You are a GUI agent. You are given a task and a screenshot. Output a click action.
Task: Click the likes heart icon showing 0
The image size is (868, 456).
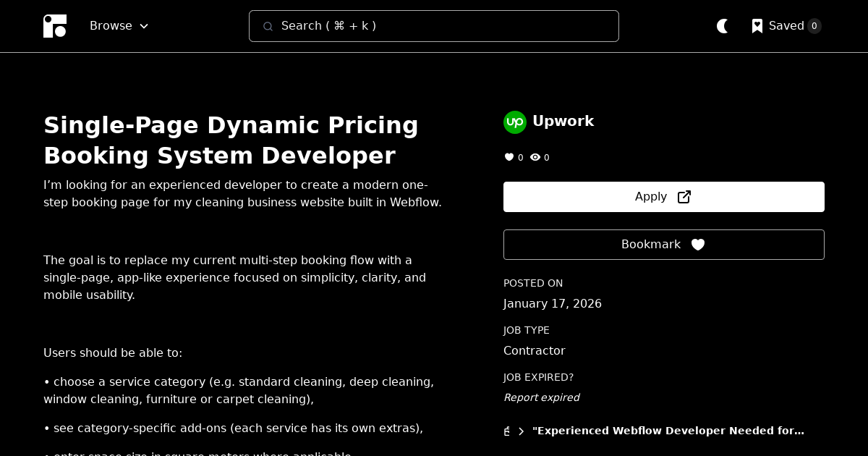coord(509,157)
